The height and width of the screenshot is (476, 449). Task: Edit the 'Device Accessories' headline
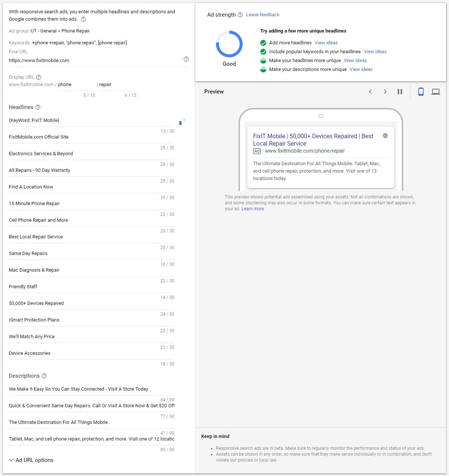[x=92, y=353]
